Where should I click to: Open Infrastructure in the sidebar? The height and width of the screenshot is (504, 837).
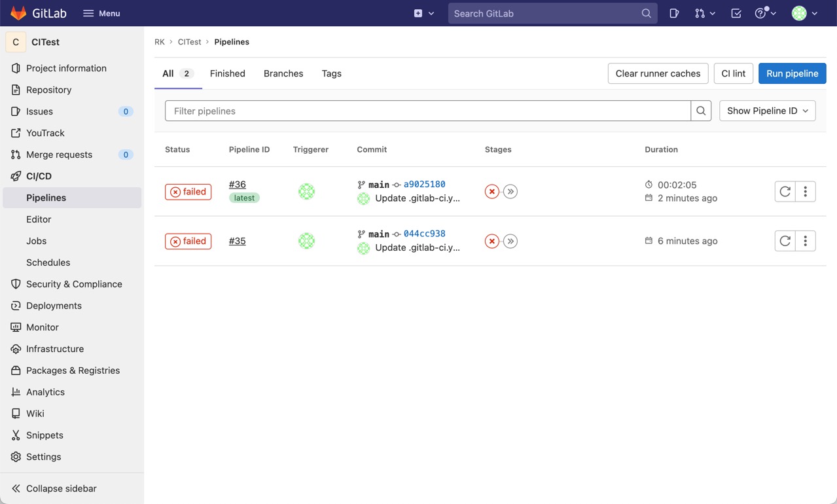click(x=72, y=349)
